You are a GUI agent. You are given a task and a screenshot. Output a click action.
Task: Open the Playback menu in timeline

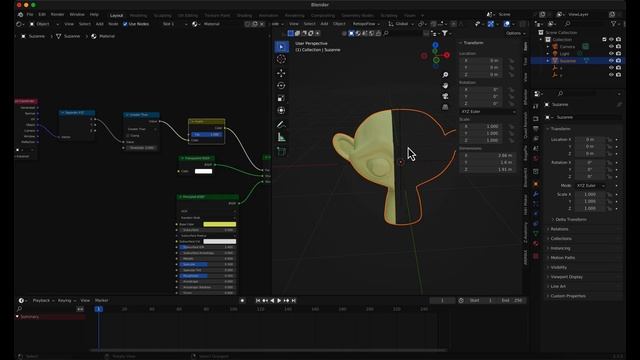(x=43, y=300)
